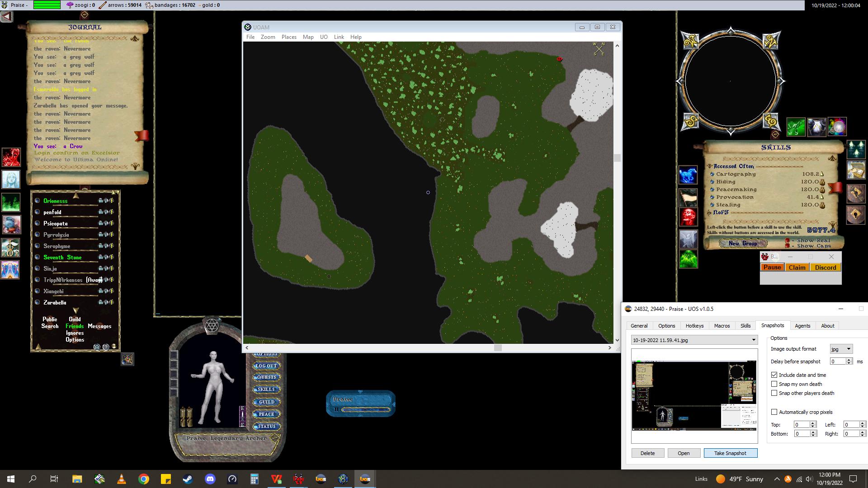Viewport: 868px width, 488px height.
Task: Toggle the Hiding skill lock icon
Action: point(822,182)
